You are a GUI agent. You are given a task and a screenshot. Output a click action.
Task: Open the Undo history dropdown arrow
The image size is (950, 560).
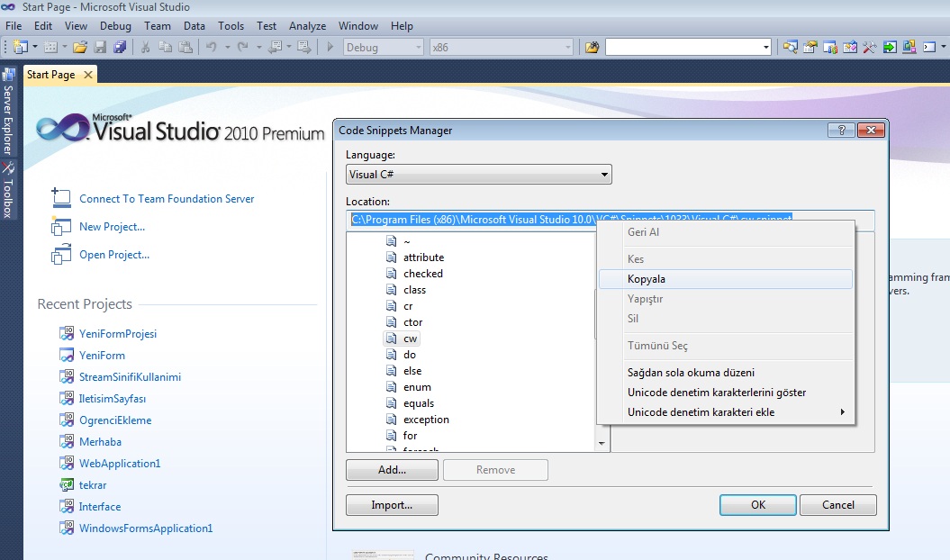click(227, 48)
